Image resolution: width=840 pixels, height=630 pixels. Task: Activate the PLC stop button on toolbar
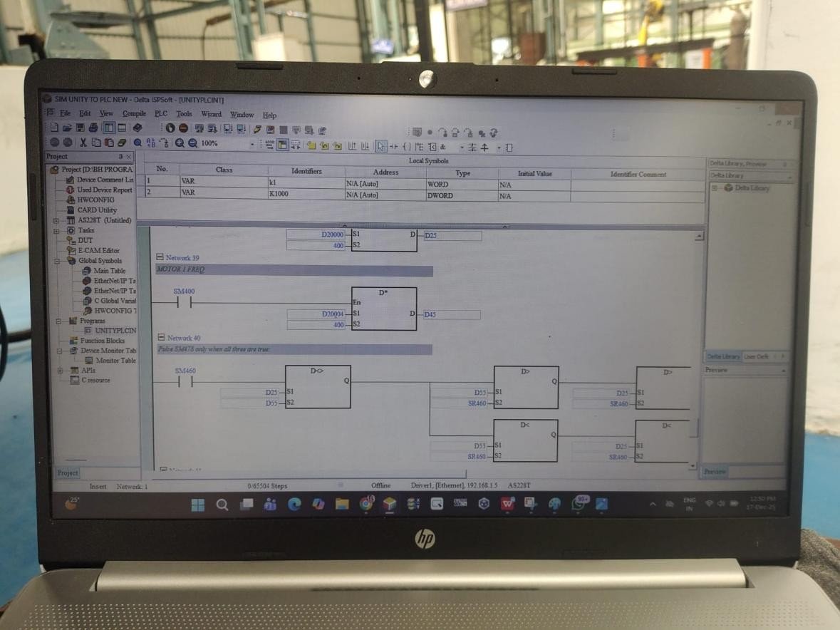[x=182, y=128]
